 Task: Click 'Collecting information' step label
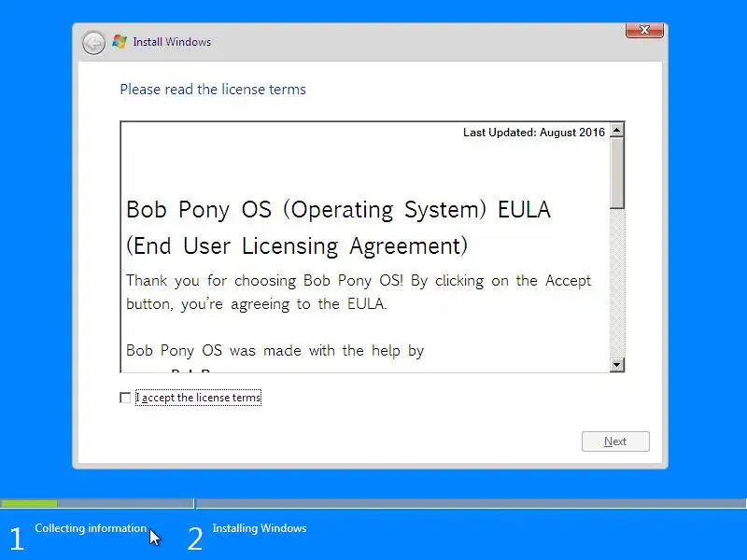[x=91, y=528]
